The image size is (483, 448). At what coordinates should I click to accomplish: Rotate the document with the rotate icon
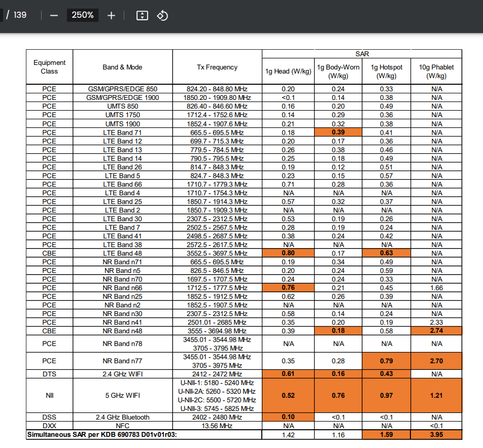coord(162,15)
